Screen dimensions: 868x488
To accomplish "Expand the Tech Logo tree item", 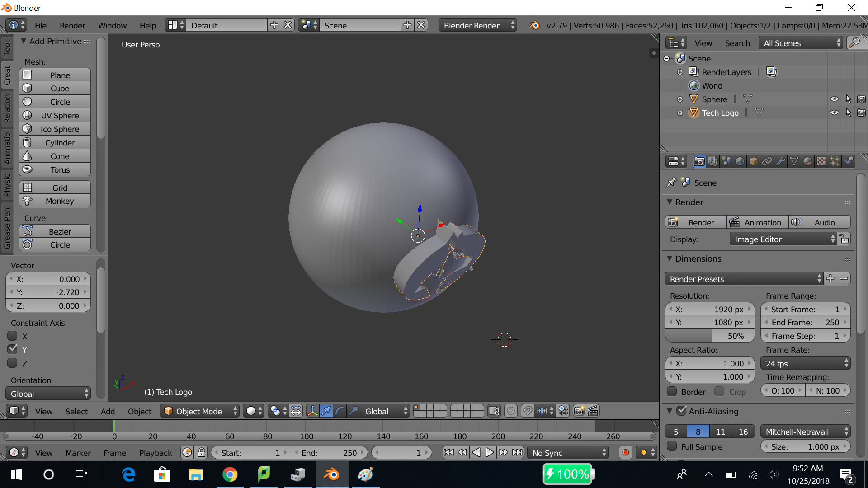I will [680, 113].
